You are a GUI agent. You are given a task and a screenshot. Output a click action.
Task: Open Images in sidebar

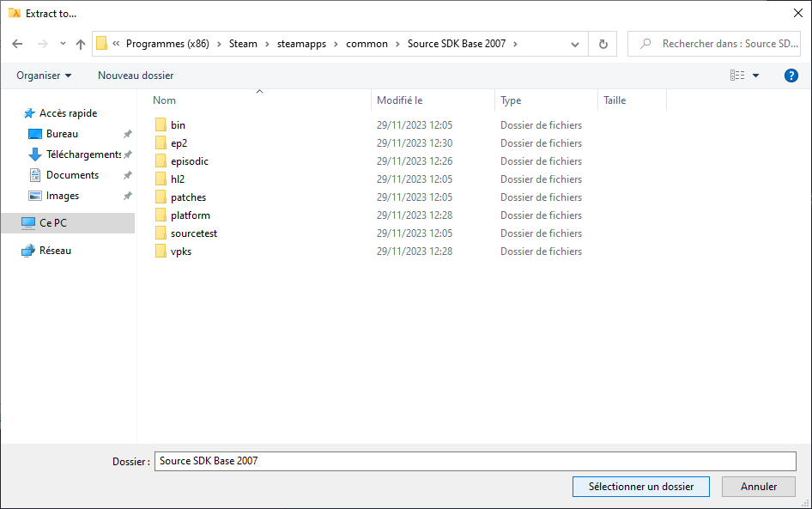[63, 197]
